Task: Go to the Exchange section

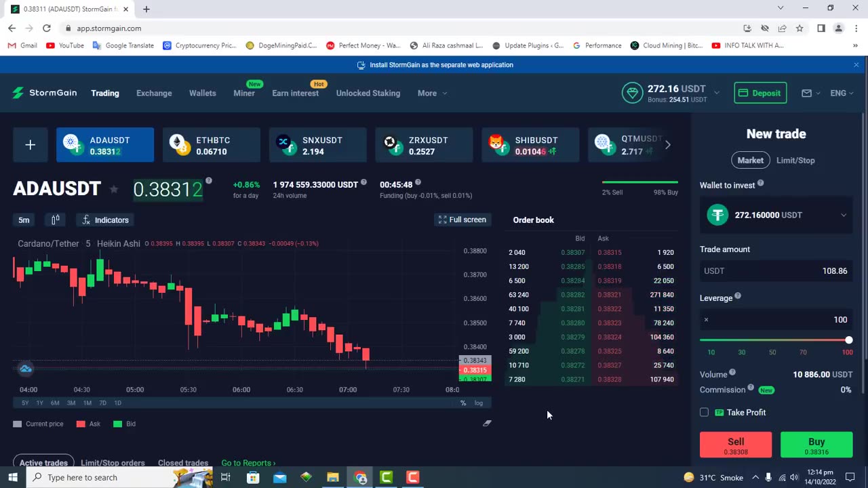Action: point(154,93)
